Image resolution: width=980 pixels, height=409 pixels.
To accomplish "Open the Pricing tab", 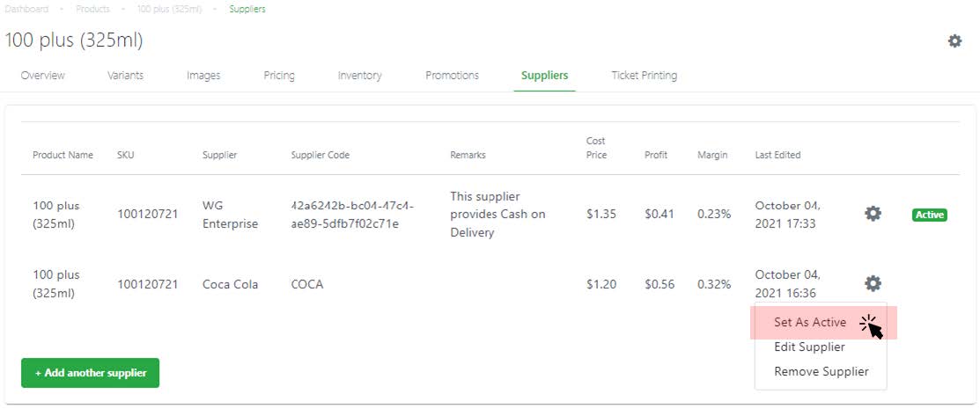I will [279, 76].
